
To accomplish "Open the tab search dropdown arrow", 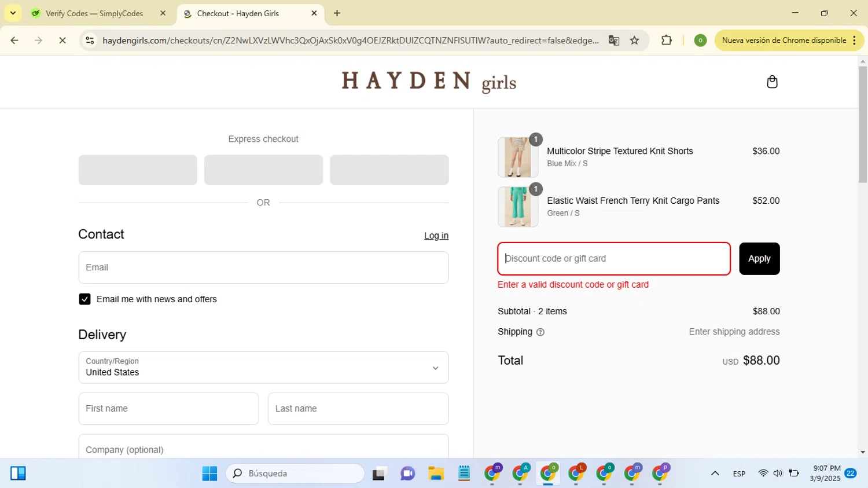I will tap(13, 13).
